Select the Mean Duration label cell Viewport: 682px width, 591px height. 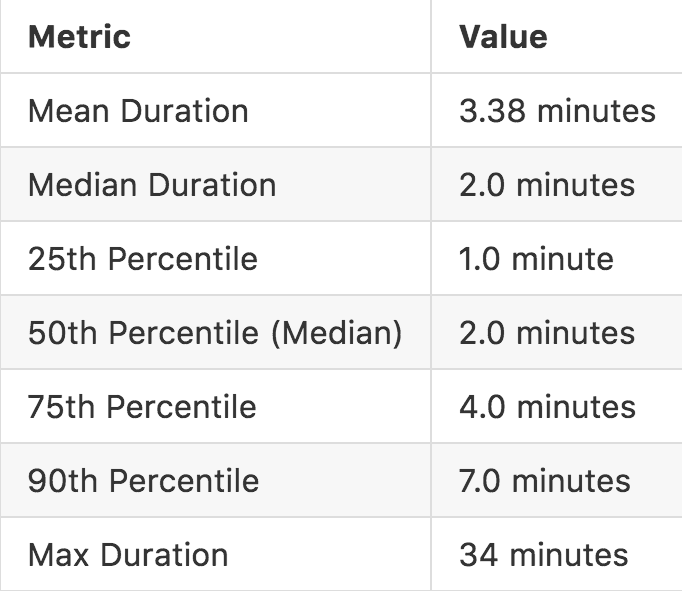pyautogui.click(x=138, y=111)
